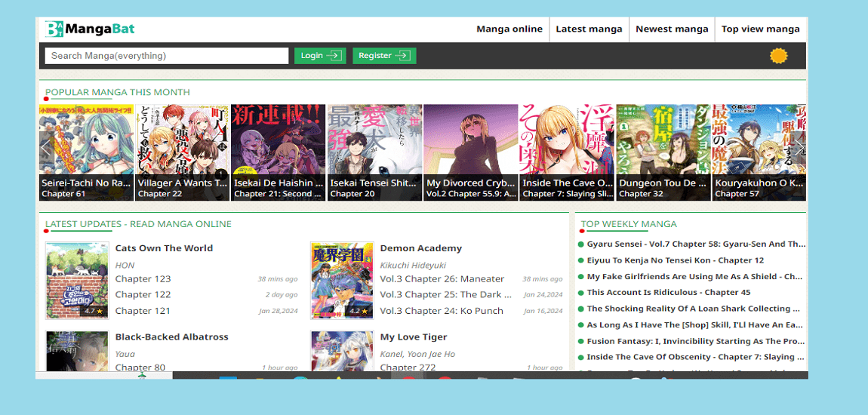Click the Search Manga input field
Image resolution: width=868 pixels, height=415 pixels.
coord(167,56)
